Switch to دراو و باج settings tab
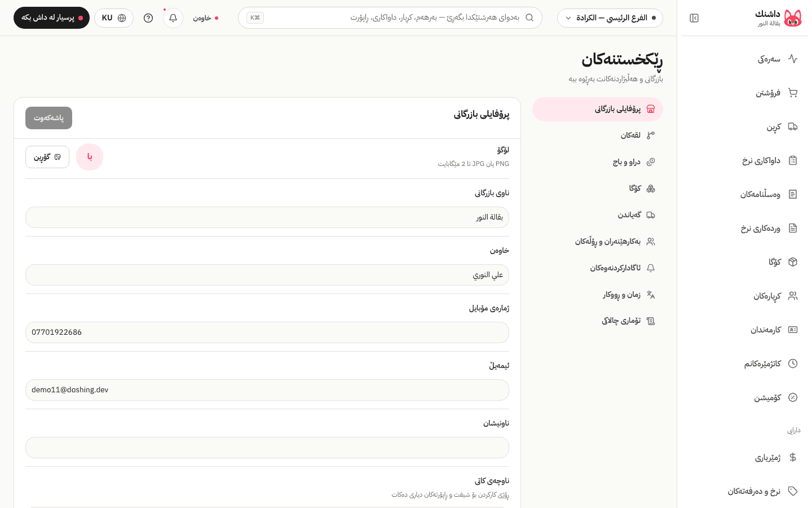The width and height of the screenshot is (812, 508). (598, 162)
